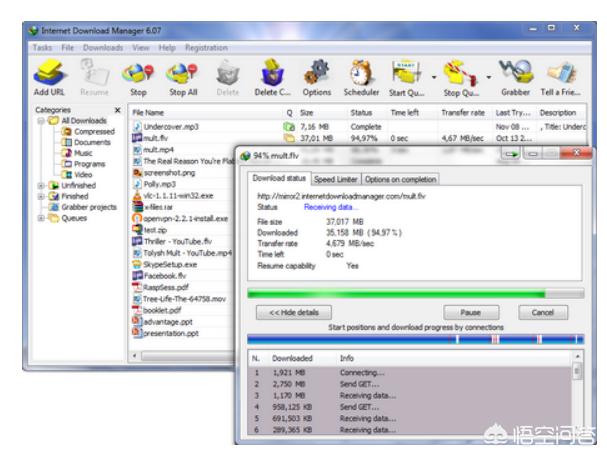
Task: Click the Stop toolbar icon
Action: (x=138, y=79)
